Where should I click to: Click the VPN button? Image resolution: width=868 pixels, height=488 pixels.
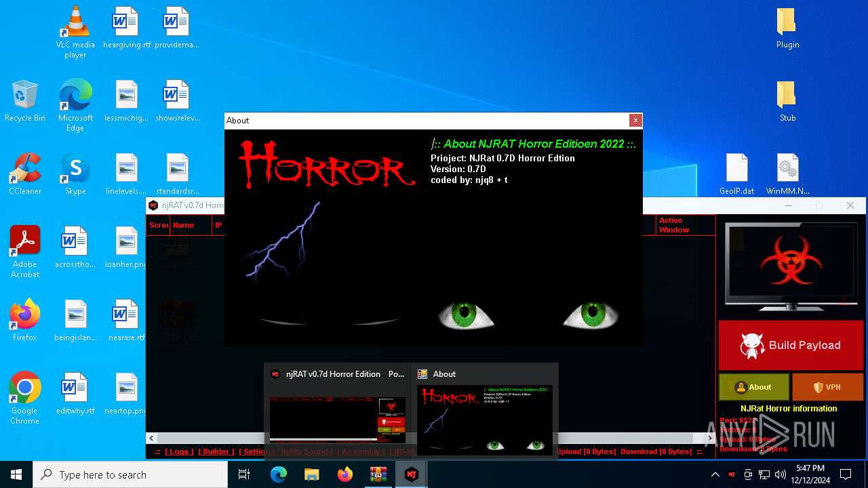pos(827,387)
